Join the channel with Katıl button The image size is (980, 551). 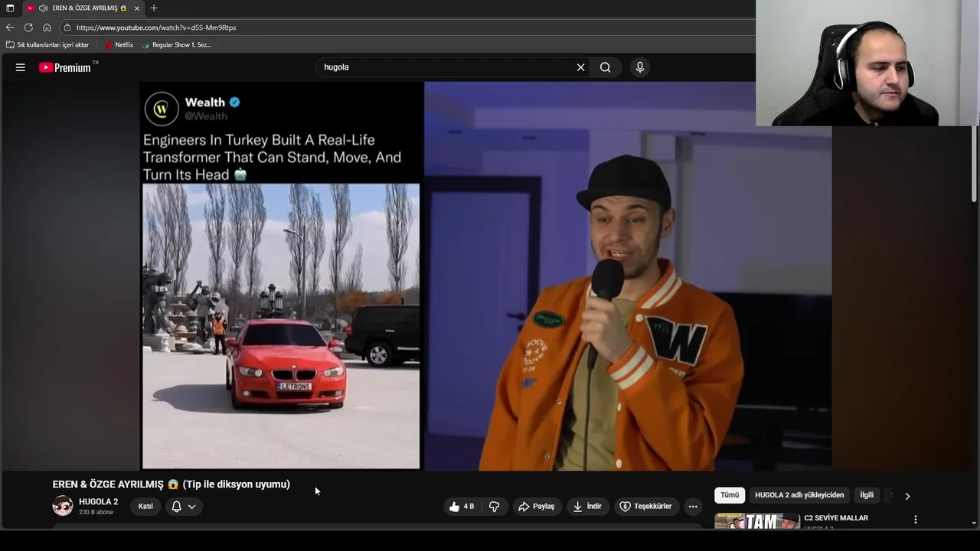[x=145, y=507]
